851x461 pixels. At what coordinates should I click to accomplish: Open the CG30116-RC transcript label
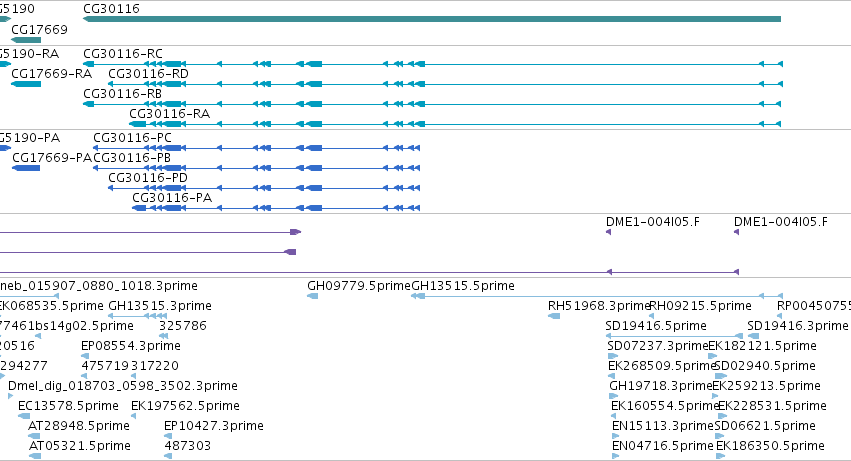click(123, 54)
